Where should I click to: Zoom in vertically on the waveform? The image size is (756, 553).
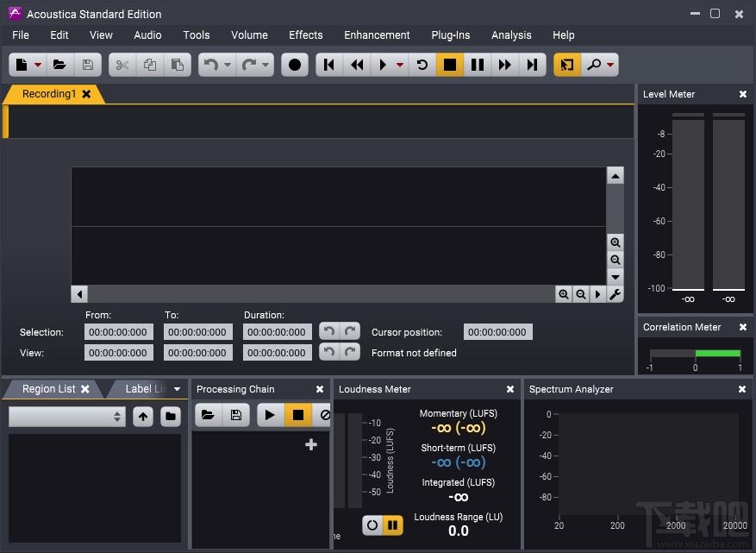click(615, 242)
